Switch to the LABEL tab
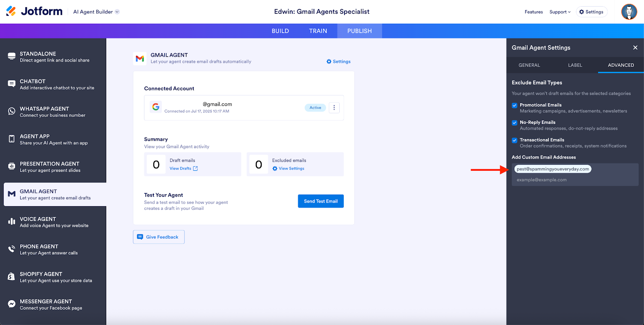 point(575,65)
